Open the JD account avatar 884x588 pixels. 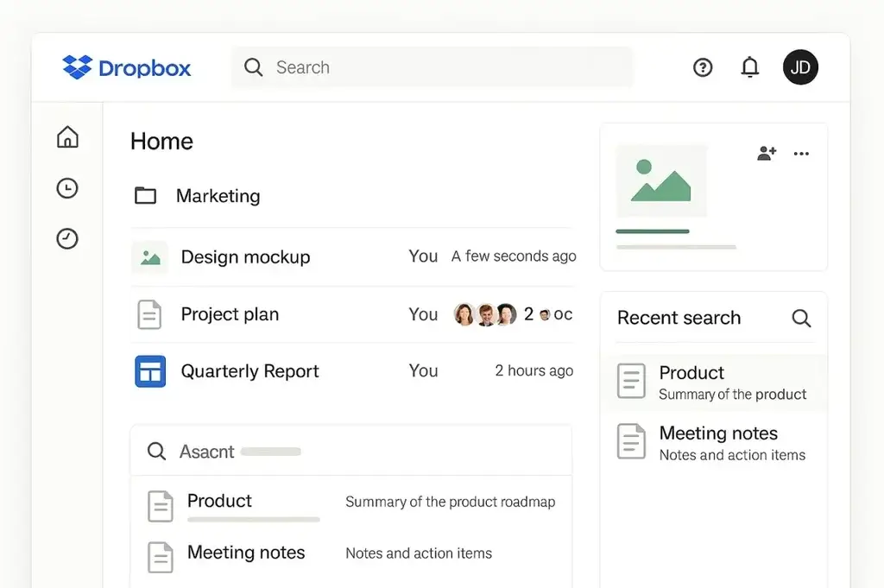800,67
